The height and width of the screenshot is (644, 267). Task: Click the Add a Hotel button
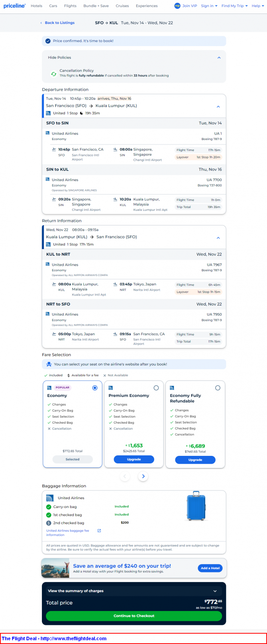[210, 568]
